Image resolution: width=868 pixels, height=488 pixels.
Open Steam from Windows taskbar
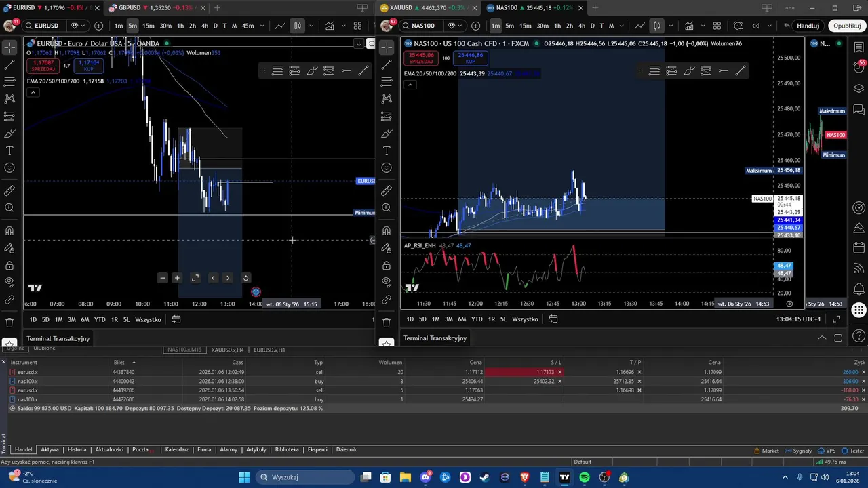[484, 477]
